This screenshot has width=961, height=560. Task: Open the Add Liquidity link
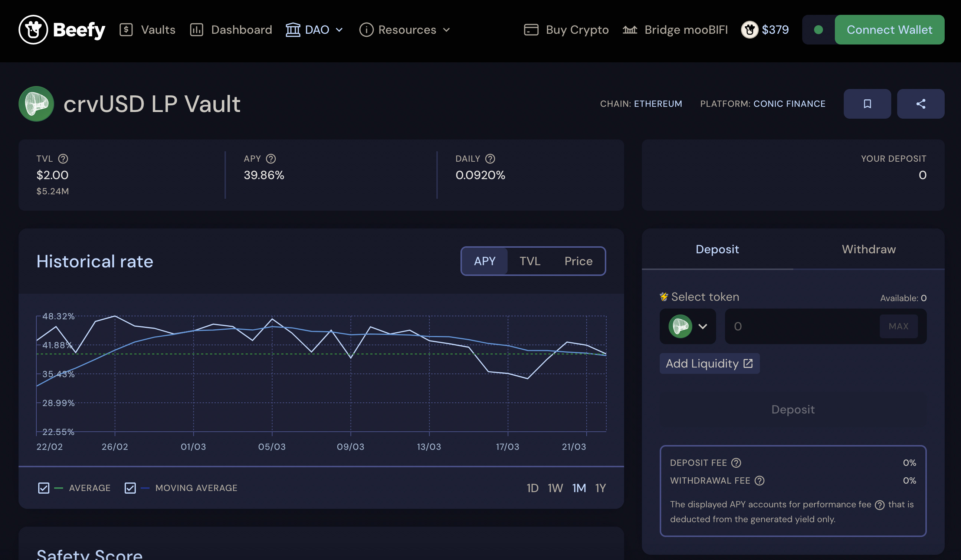pyautogui.click(x=709, y=364)
